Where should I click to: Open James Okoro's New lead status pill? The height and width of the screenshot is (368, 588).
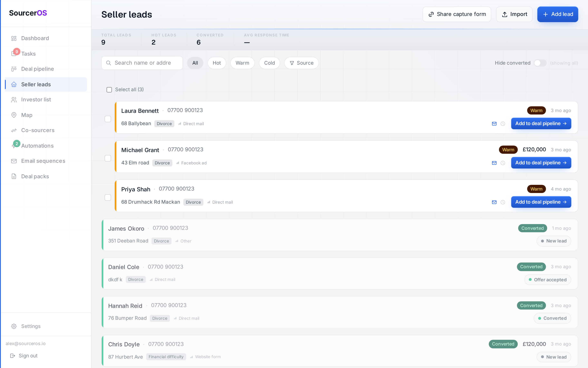554,241
